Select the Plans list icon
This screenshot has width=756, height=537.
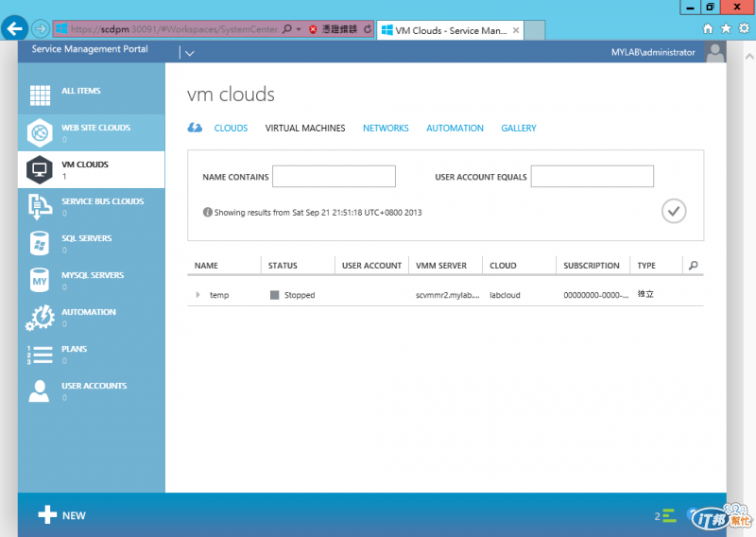40,355
